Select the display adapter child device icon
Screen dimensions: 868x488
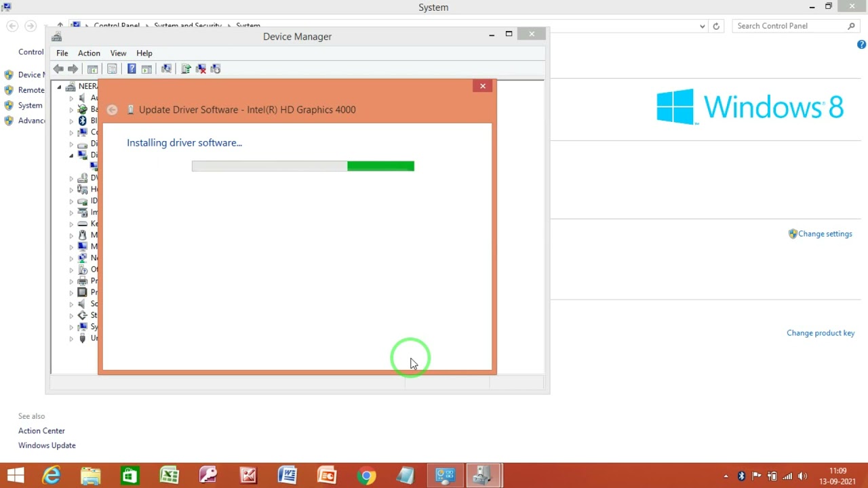[94, 166]
